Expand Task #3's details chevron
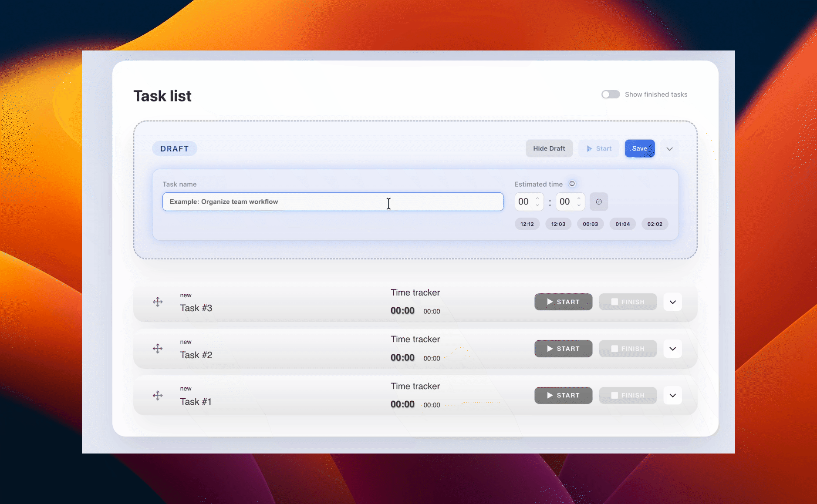The height and width of the screenshot is (504, 817). coord(672,302)
